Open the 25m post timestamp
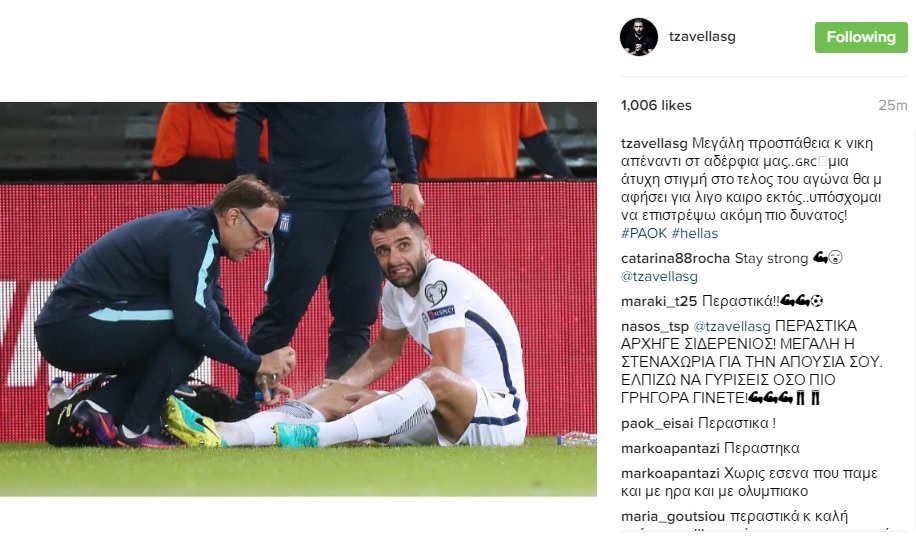Image resolution: width=916 pixels, height=544 pixels. (893, 105)
